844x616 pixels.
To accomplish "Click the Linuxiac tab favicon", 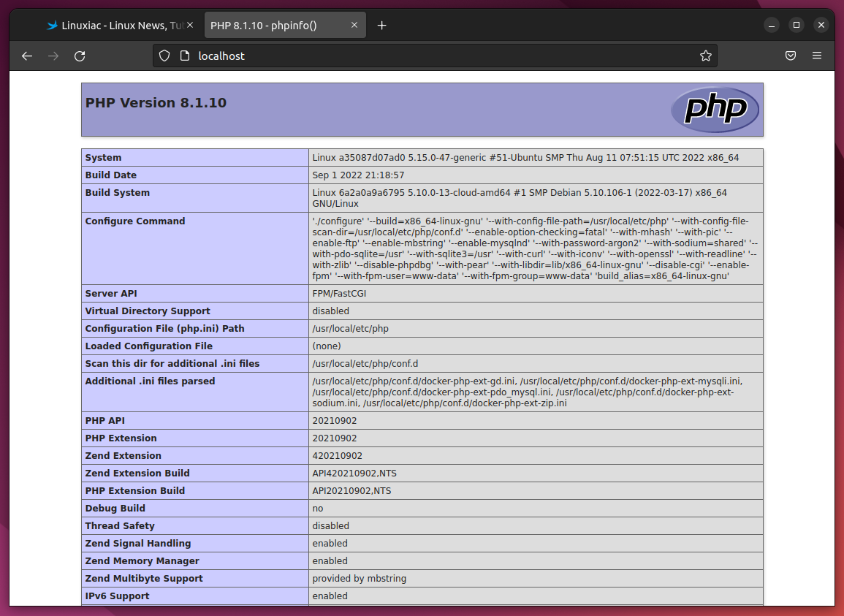I will (x=52, y=26).
